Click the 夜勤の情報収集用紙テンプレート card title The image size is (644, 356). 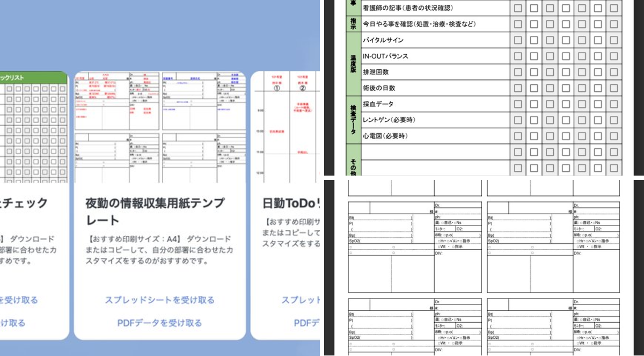click(155, 212)
